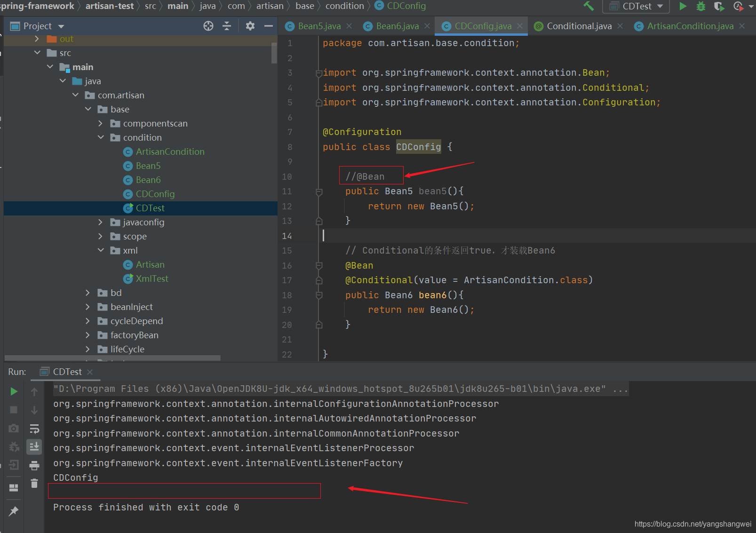Viewport: 756px width, 533px height.
Task: Open Project panel settings gear
Action: pyautogui.click(x=250, y=26)
